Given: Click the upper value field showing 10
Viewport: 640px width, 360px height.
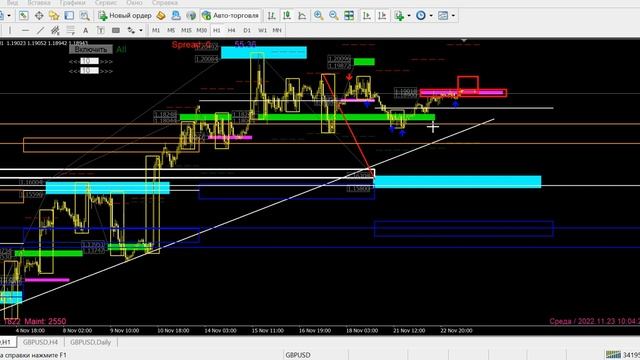Looking at the screenshot, I should pyautogui.click(x=89, y=61).
